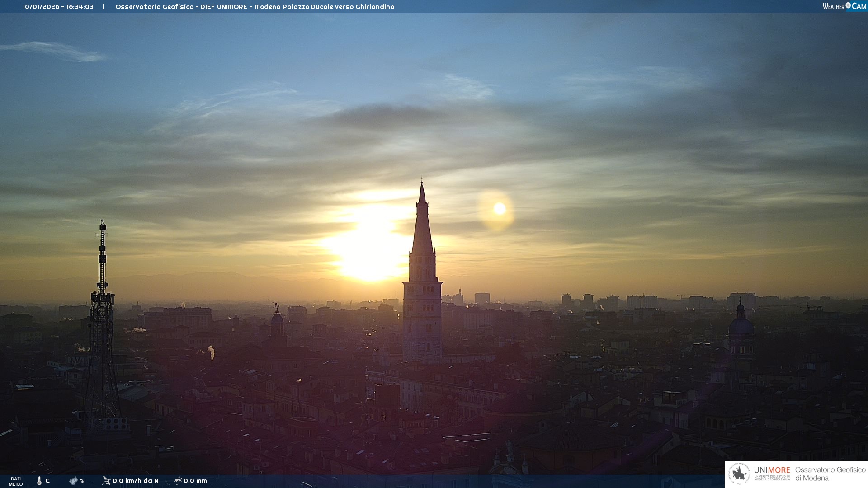Click the humidity droplets icon
This screenshot has width=868, height=488.
(73, 481)
